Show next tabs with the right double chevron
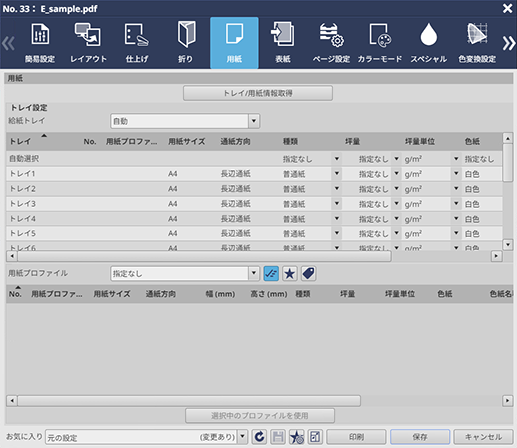517x448 pixels. [x=509, y=43]
